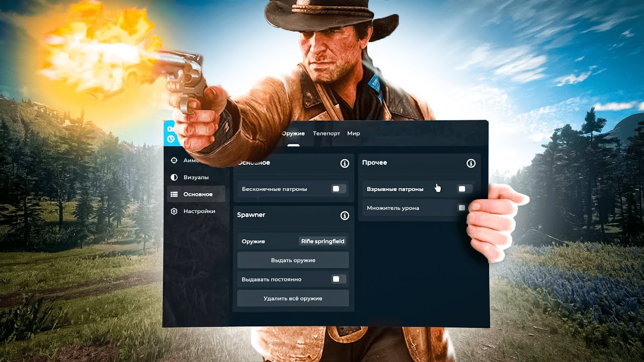Open Настройки via the gear icon
This screenshot has width=644, height=362.
tap(174, 211)
